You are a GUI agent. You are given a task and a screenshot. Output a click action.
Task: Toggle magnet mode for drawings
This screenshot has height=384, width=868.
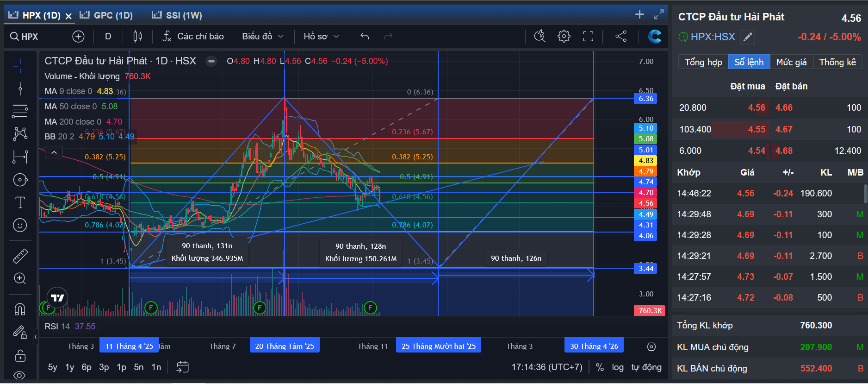pos(20,309)
